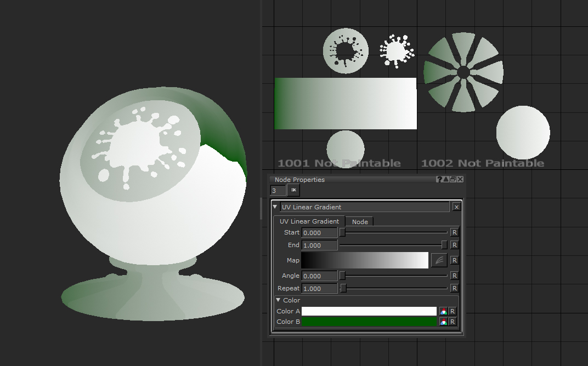
Task: Reset Color B with its R button
Action: pyautogui.click(x=453, y=322)
